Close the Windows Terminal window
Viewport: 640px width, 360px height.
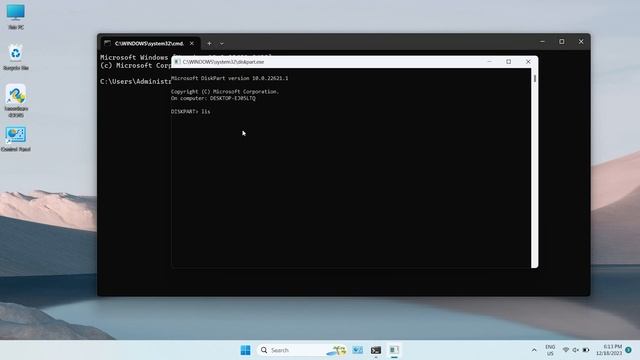tap(581, 42)
